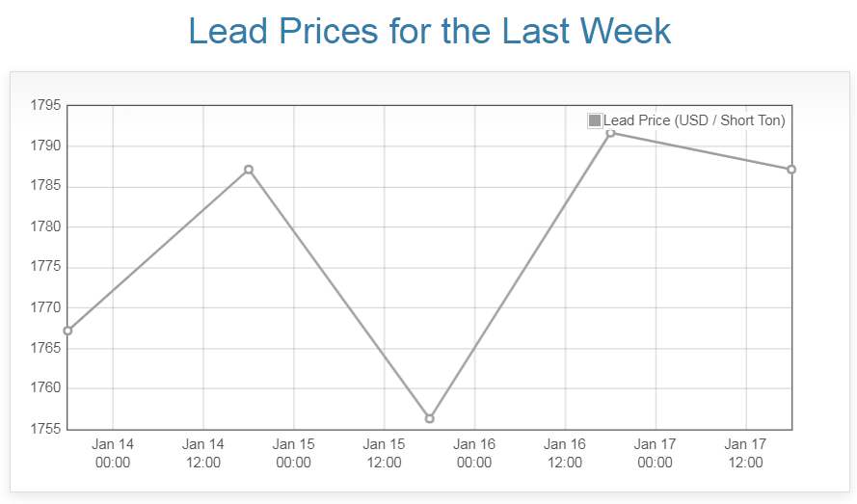Pick the first data point on left edge
The image size is (857, 504).
tap(67, 331)
